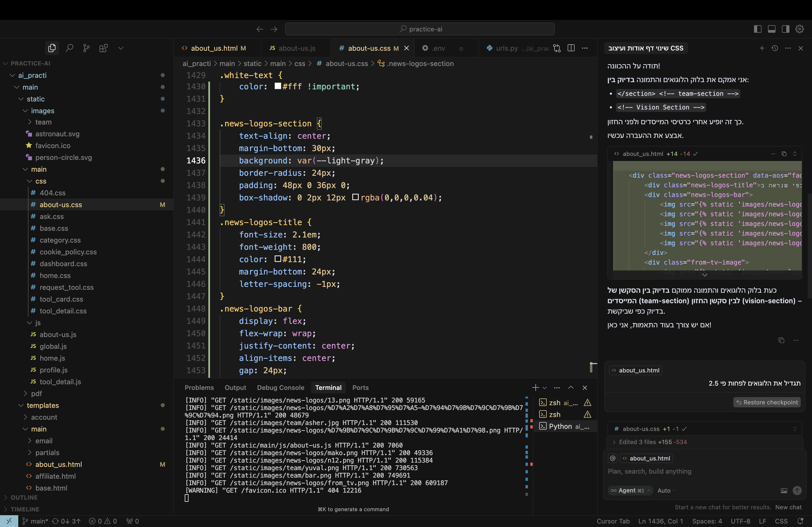812x527 pixels.
Task: Open the Search view icon
Action: point(69,48)
